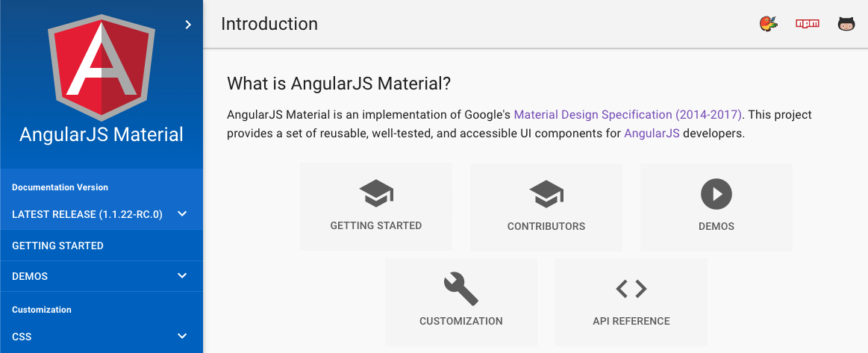The height and width of the screenshot is (353, 868).
Task: Open the Latest Release version dropdown
Action: [x=102, y=215]
